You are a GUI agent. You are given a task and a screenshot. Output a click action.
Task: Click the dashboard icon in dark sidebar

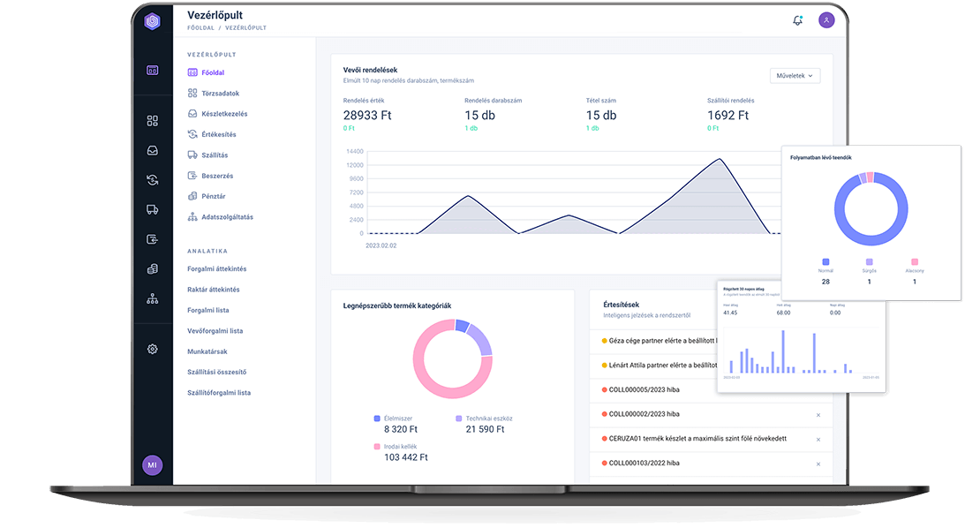[x=152, y=71]
